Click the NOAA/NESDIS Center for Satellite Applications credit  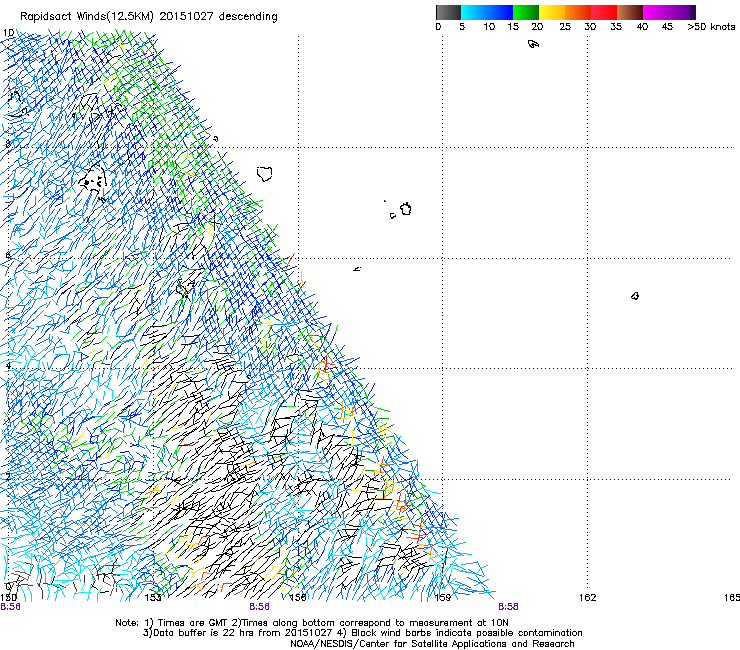(432, 644)
